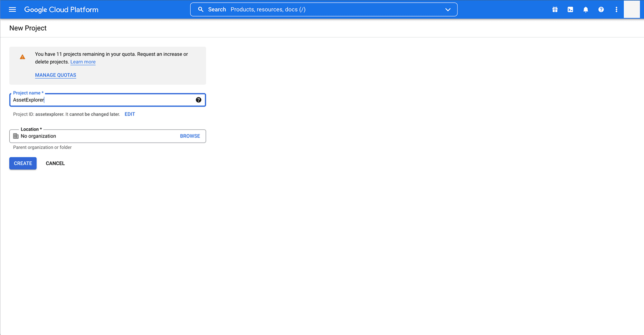Open the hamburger navigation menu
644x335 pixels.
point(12,10)
